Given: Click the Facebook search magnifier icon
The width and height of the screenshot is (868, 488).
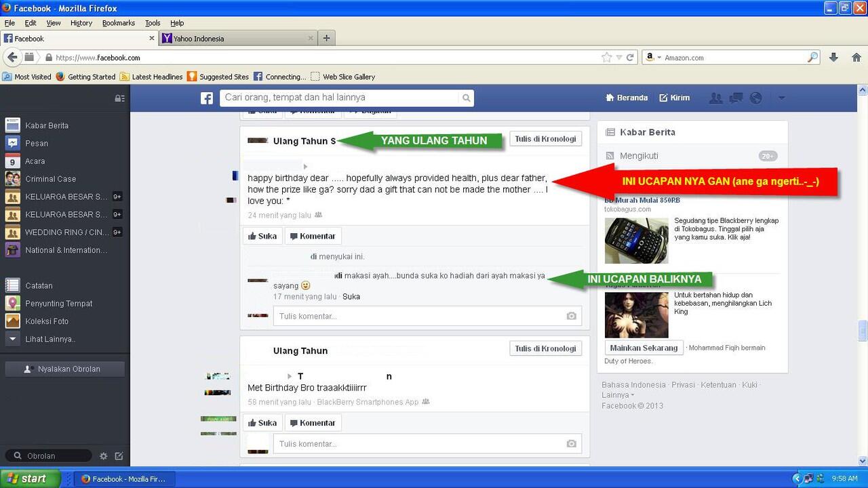Looking at the screenshot, I should click(x=466, y=98).
